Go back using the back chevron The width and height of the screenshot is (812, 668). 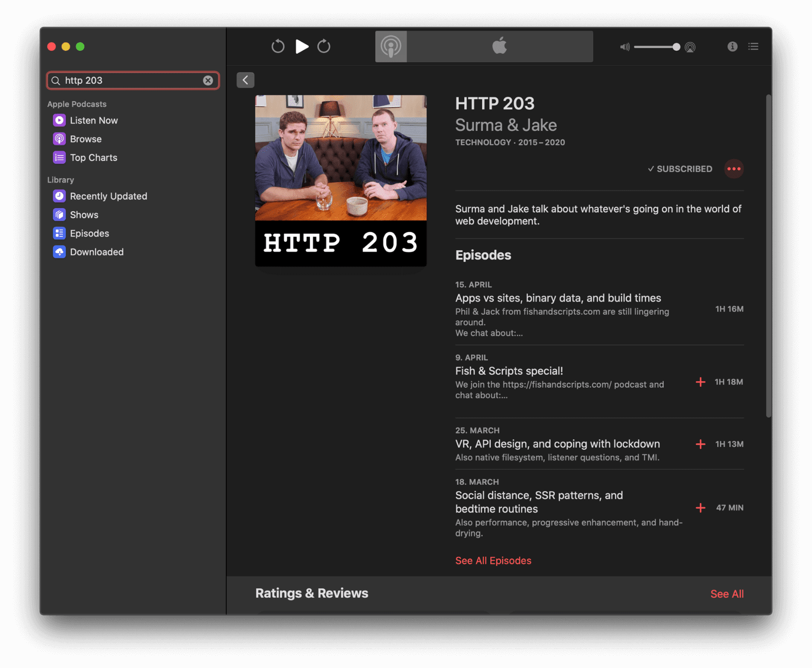245,80
